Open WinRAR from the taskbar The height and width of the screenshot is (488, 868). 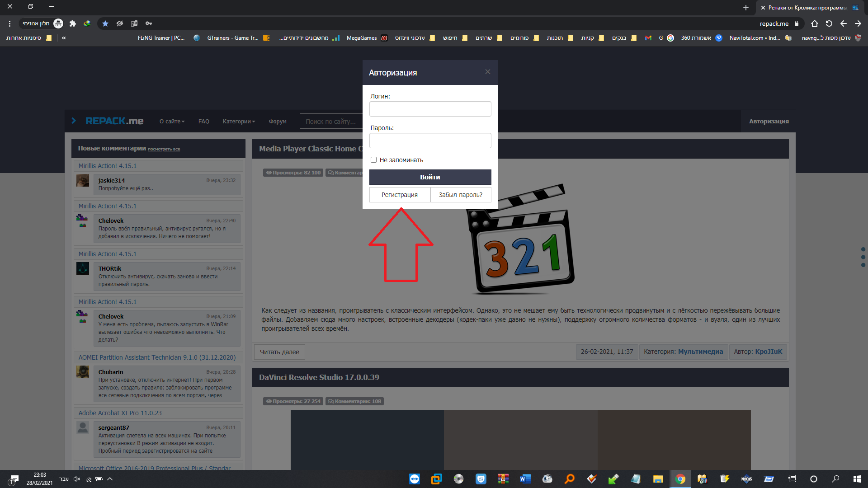[503, 479]
